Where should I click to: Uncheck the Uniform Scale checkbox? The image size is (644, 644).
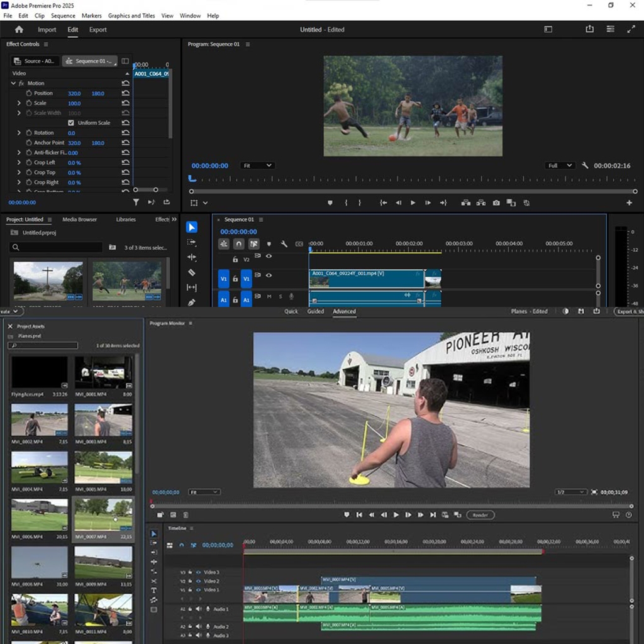tap(71, 123)
